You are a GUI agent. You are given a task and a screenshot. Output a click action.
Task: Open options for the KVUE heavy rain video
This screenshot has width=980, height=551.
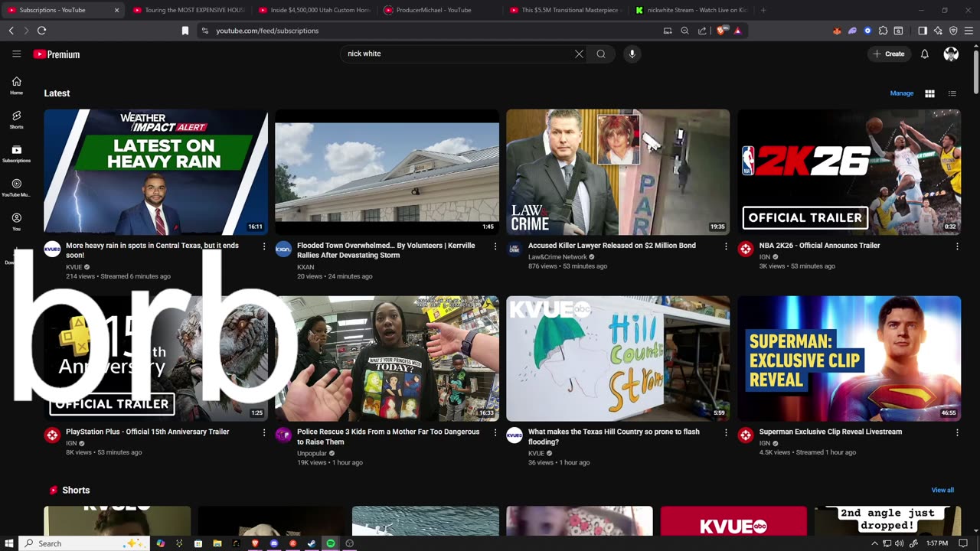[x=264, y=246]
